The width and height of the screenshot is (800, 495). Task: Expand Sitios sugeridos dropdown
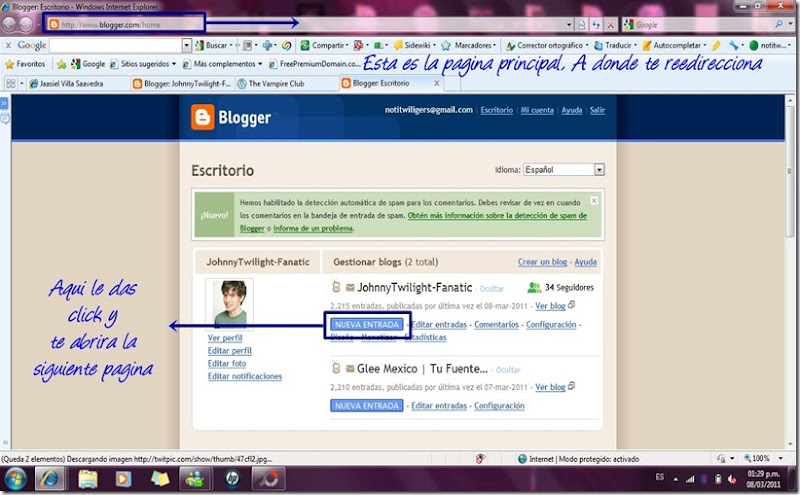173,64
